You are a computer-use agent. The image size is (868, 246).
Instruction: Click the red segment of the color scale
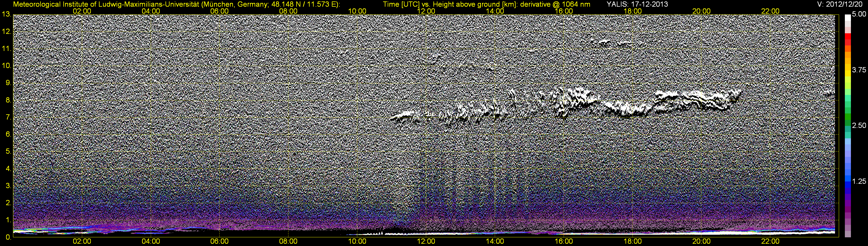(x=848, y=37)
